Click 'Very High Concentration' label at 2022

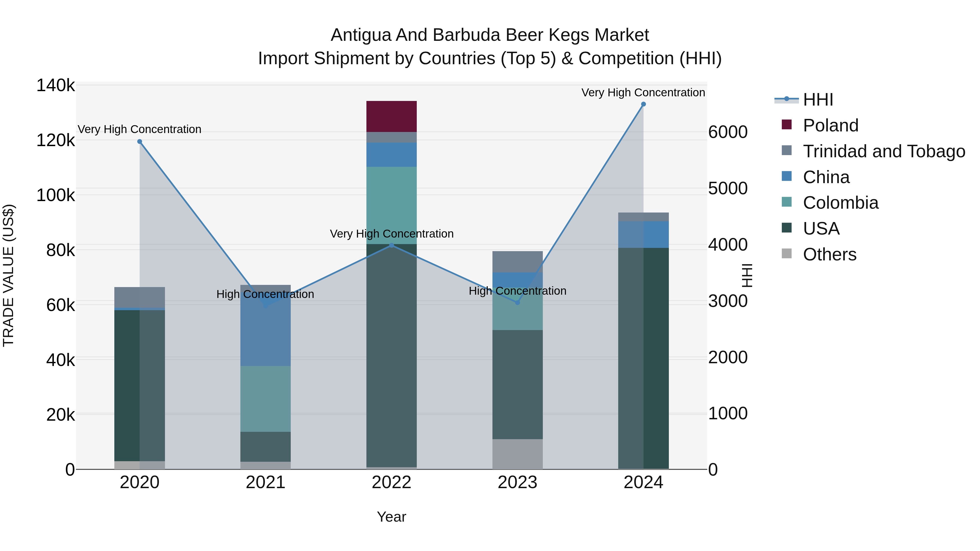click(x=392, y=233)
